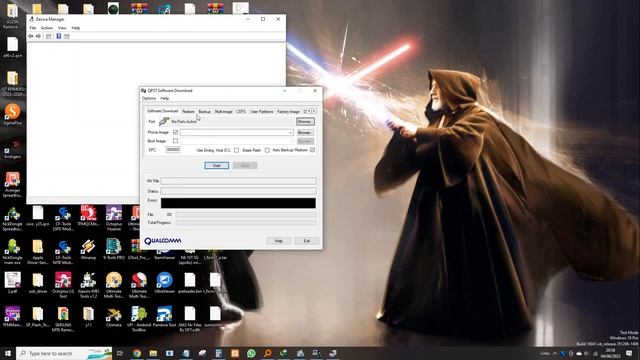Select the CF-Tools SPD Module desktop icon
Image resolution: width=640 pixels, height=360 pixels.
(63, 218)
